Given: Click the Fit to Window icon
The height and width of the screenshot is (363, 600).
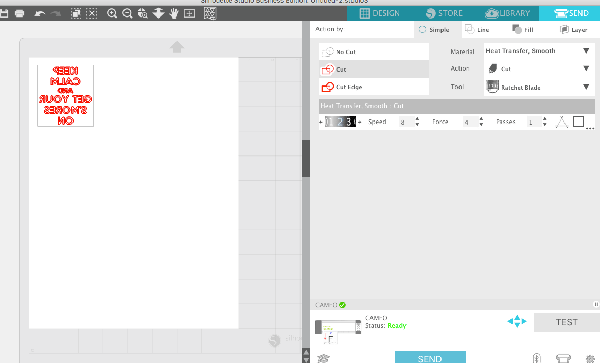Looking at the screenshot, I should pos(189,14).
